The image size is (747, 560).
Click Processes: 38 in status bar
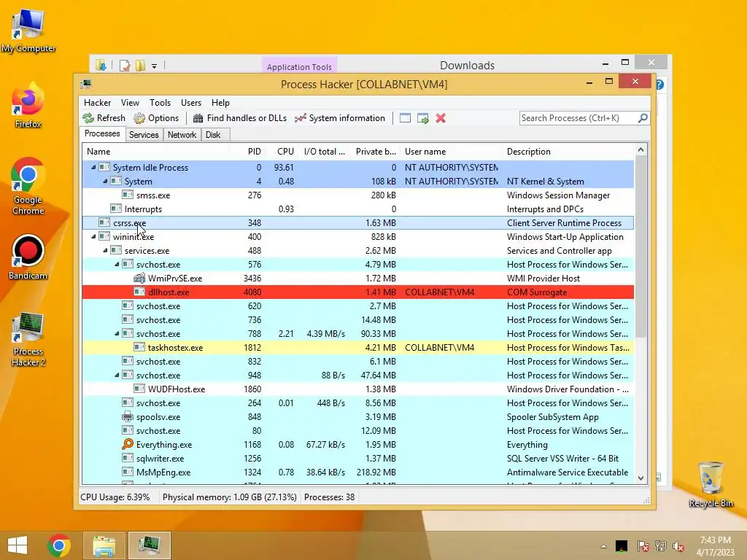pos(329,497)
